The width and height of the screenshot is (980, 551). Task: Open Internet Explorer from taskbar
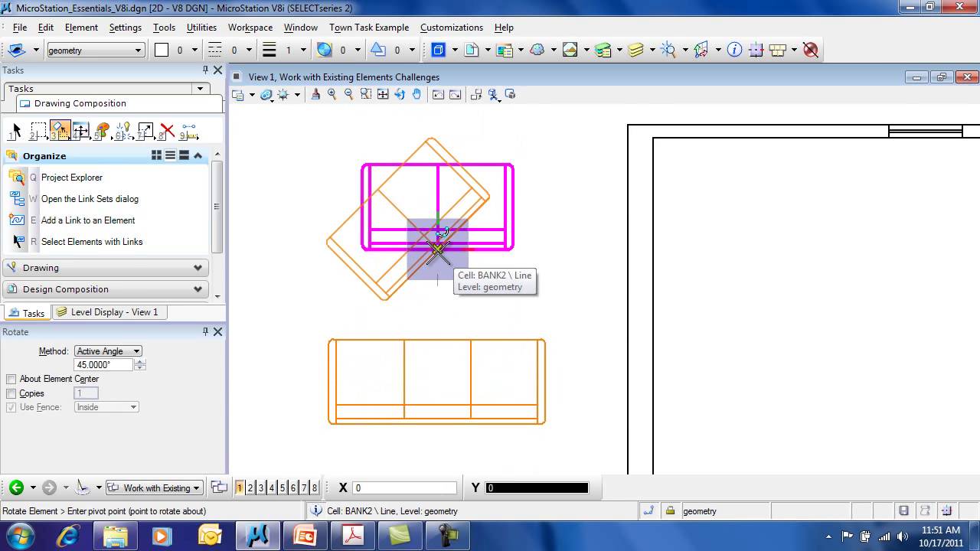point(69,536)
